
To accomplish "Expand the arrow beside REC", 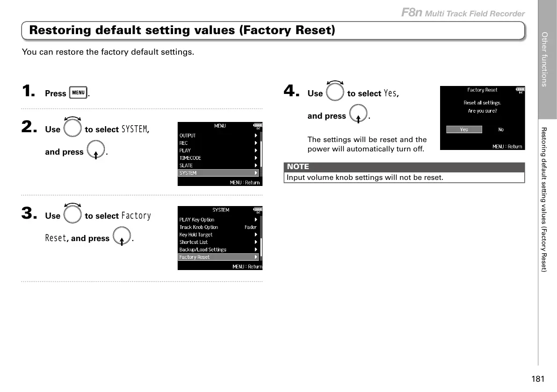I will [256, 143].
